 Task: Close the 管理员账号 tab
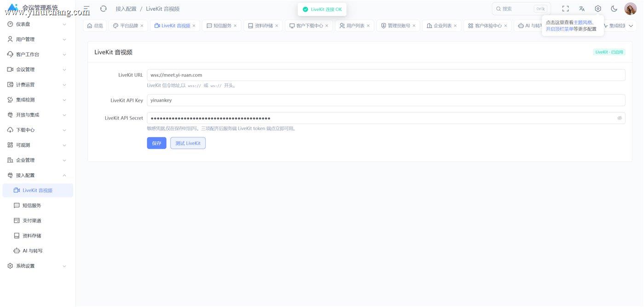tap(414, 26)
